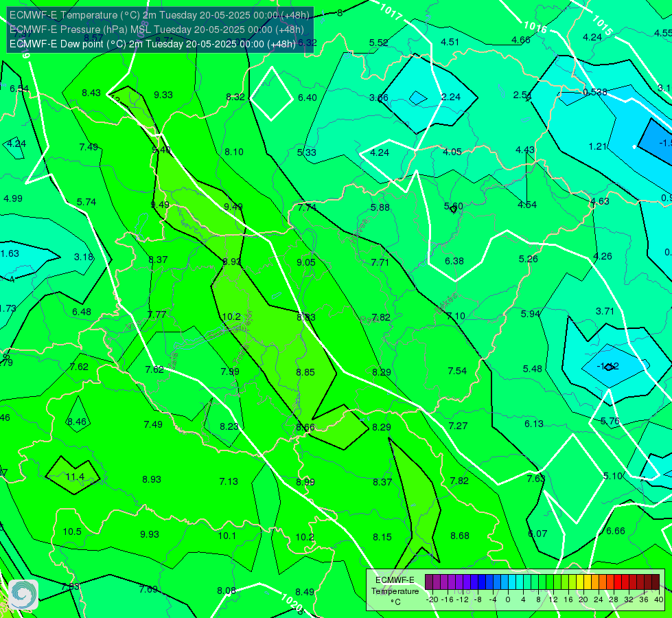Click the 7.77 temperature value
The height and width of the screenshot is (618, 672).
coord(157,314)
